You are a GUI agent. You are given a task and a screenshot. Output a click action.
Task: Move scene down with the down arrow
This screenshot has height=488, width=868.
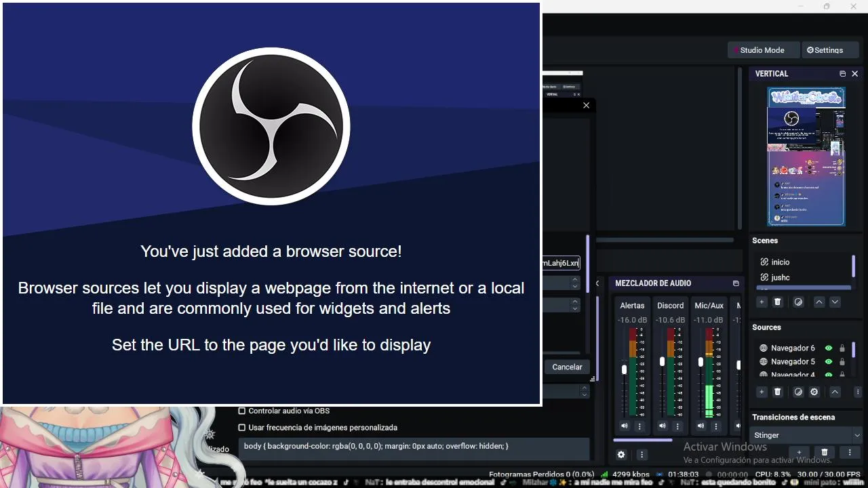835,302
